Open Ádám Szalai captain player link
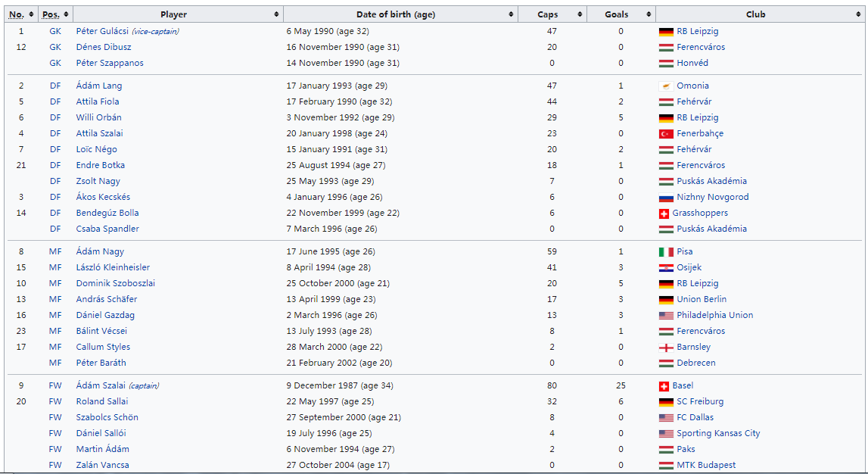The height and width of the screenshot is (474, 868). point(101,385)
